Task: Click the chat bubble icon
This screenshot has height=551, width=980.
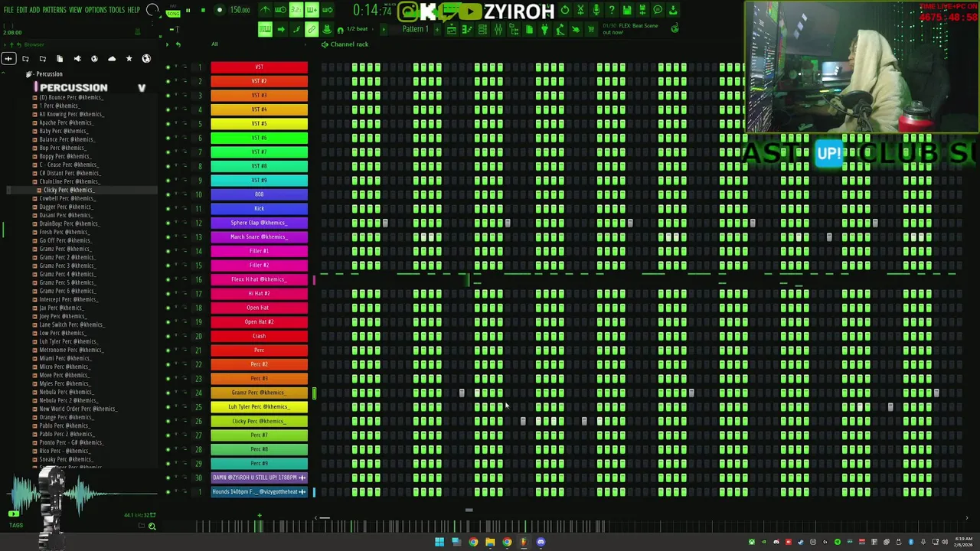Action: point(658,10)
